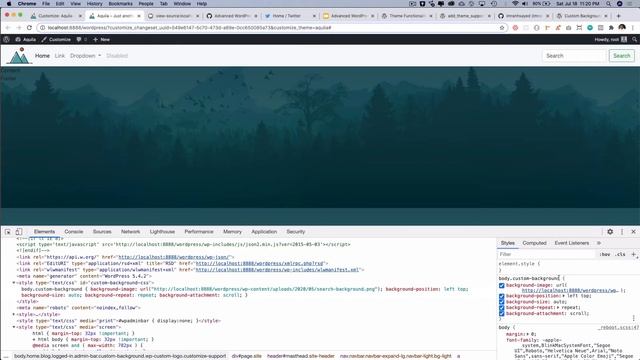The image size is (640, 360).
Task: Activate DevTools inspect element picker
Action: pos(8,231)
